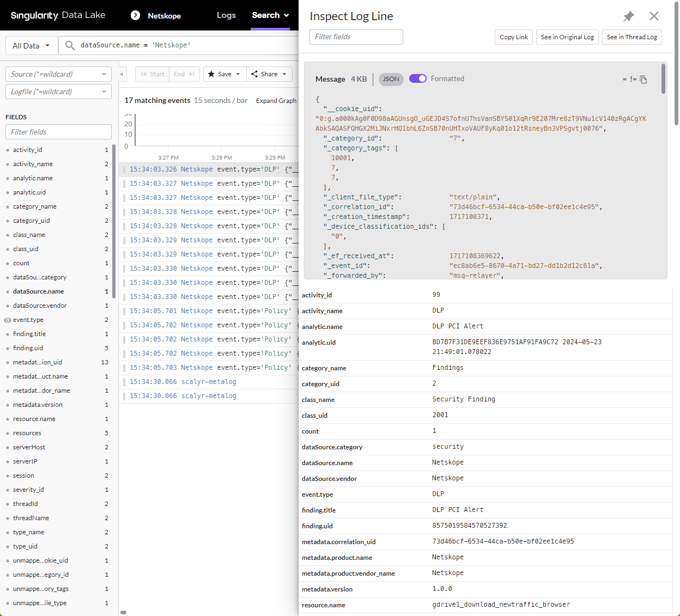Open the Logfile wildcard dropdown
Viewport: 680px width, 616px height.
point(58,92)
